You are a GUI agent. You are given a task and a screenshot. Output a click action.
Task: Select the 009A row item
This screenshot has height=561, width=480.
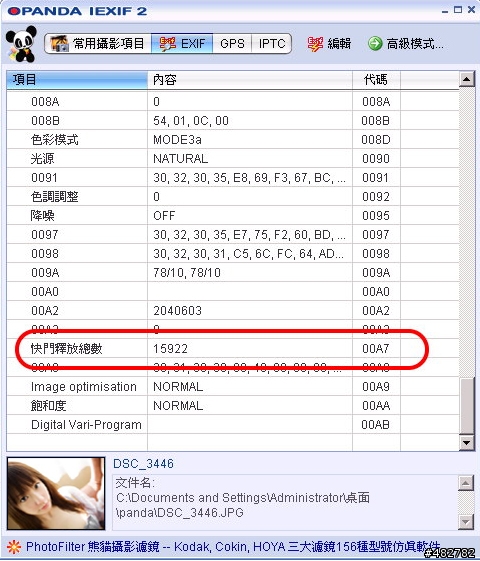click(45, 273)
